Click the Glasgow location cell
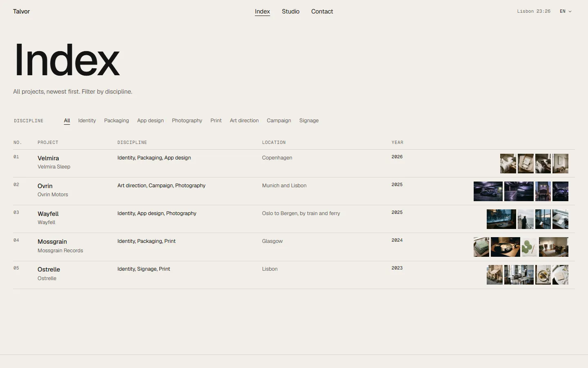The width and height of the screenshot is (588, 368). pos(272,241)
